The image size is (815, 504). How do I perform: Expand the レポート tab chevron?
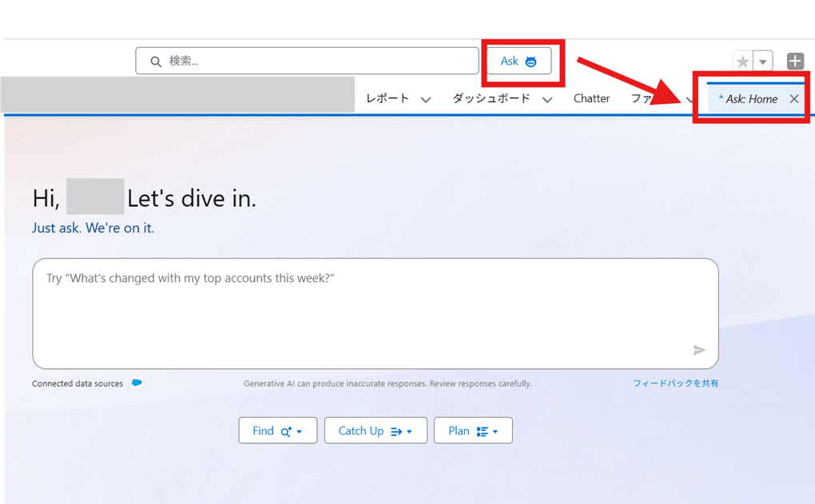click(x=426, y=99)
